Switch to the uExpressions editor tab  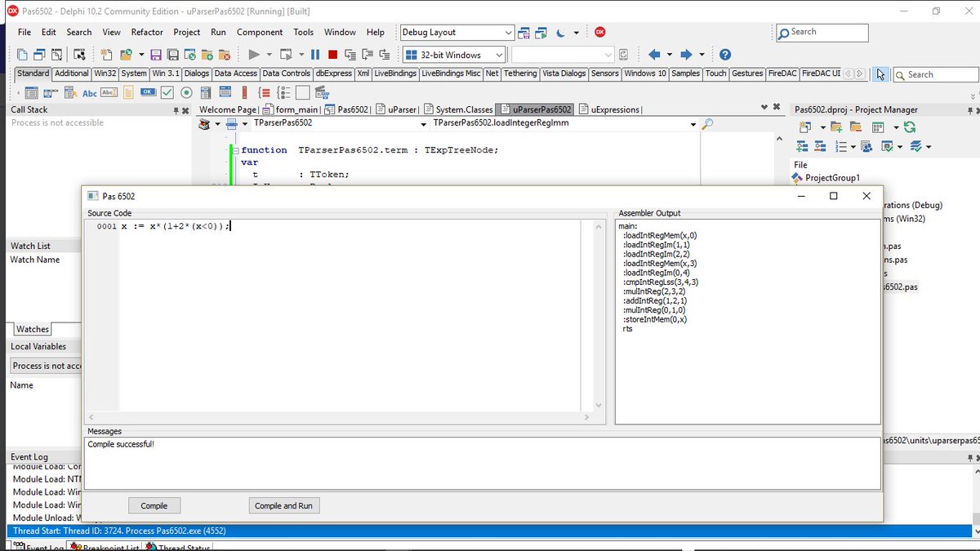coord(615,109)
